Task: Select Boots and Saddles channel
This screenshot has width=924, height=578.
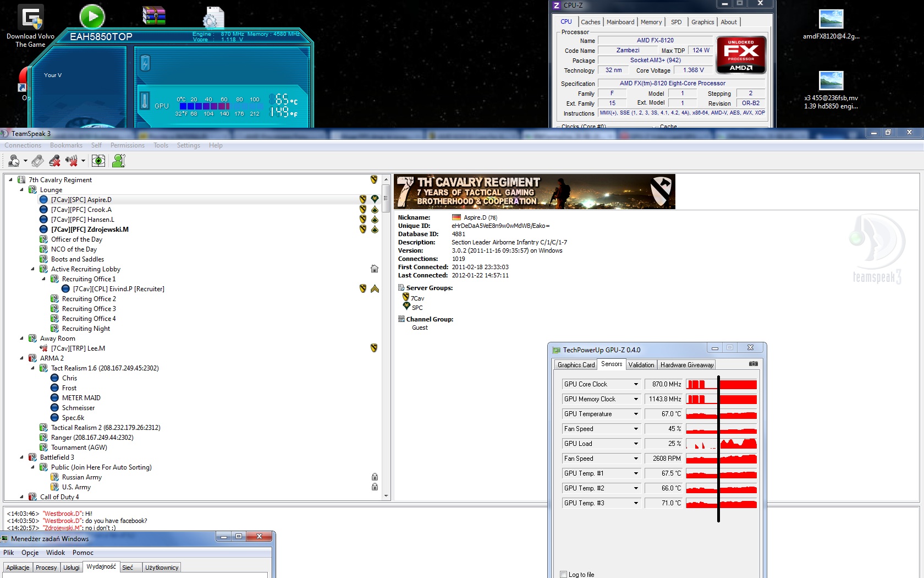Action: [78, 259]
